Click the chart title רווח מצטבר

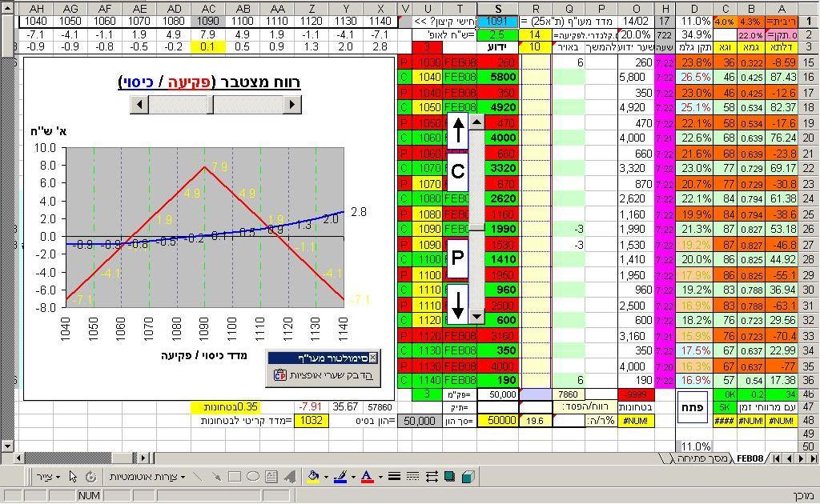(x=210, y=83)
